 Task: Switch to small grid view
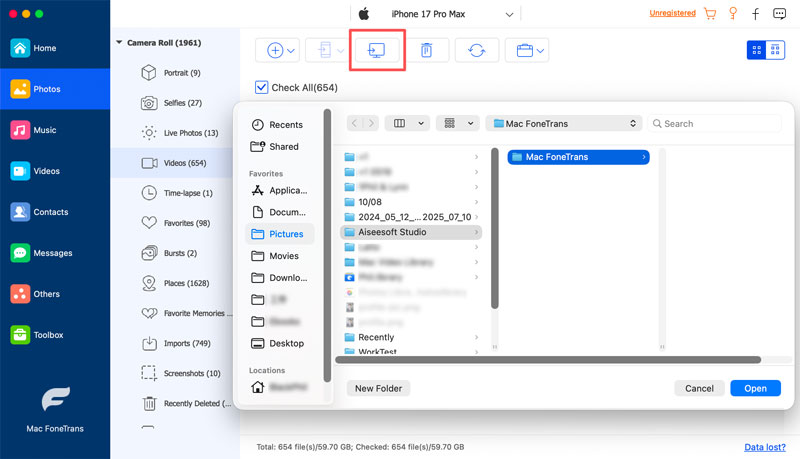pyautogui.click(x=775, y=50)
